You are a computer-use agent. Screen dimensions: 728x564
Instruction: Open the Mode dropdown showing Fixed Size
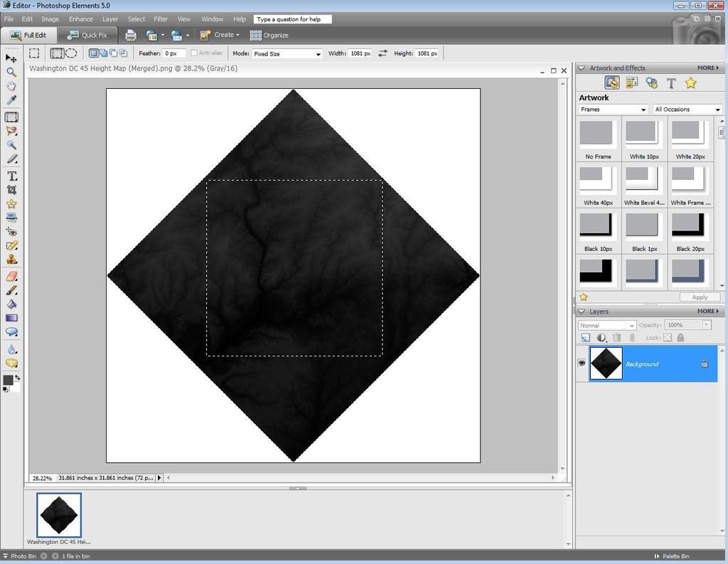(x=287, y=53)
